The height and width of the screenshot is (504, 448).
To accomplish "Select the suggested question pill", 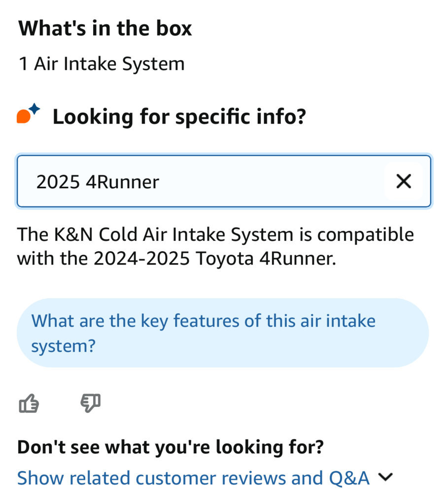I will pos(223,333).
